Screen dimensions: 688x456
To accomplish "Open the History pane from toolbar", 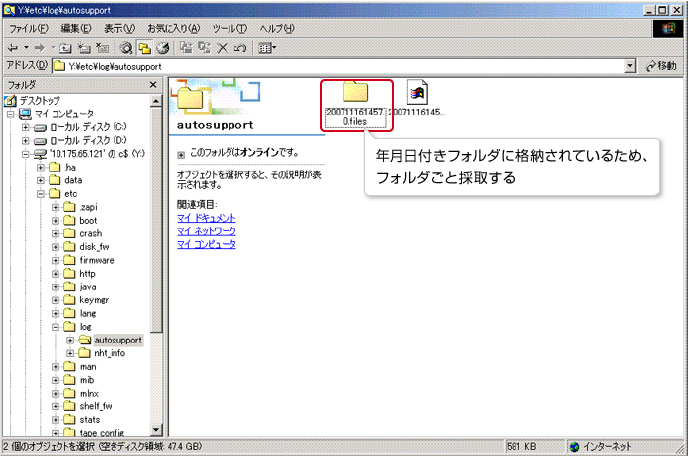I will pos(163,48).
